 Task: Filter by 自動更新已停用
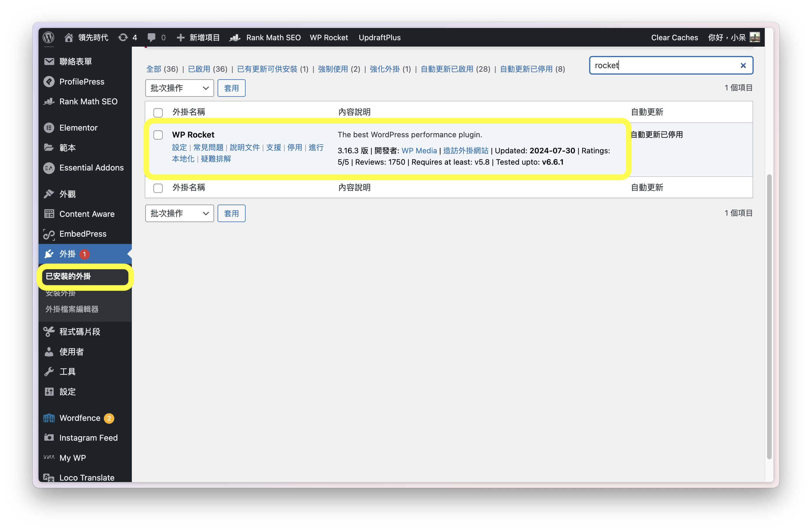click(x=526, y=69)
